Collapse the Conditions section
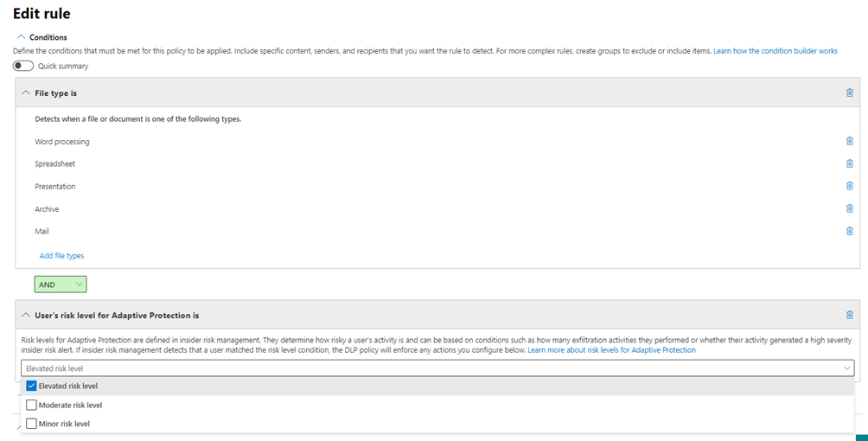Image resolution: width=868 pixels, height=441 pixels. click(x=21, y=37)
